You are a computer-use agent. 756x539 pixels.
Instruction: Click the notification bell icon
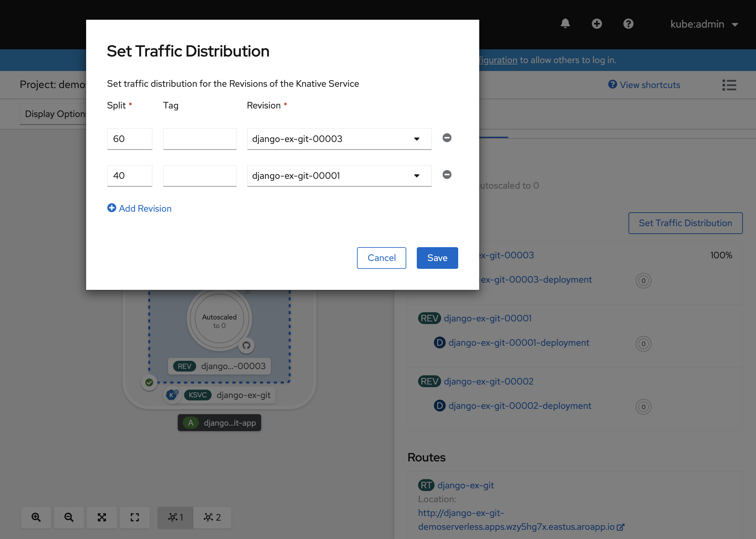pos(565,24)
